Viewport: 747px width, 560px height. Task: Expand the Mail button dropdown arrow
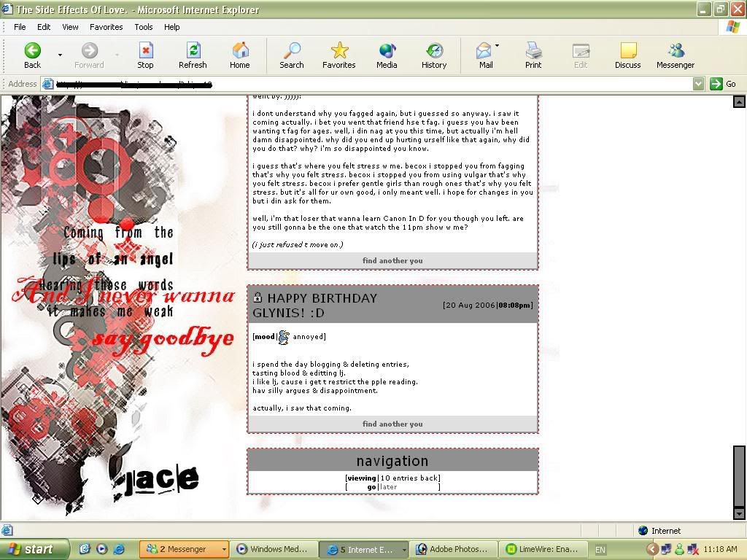coord(498,46)
